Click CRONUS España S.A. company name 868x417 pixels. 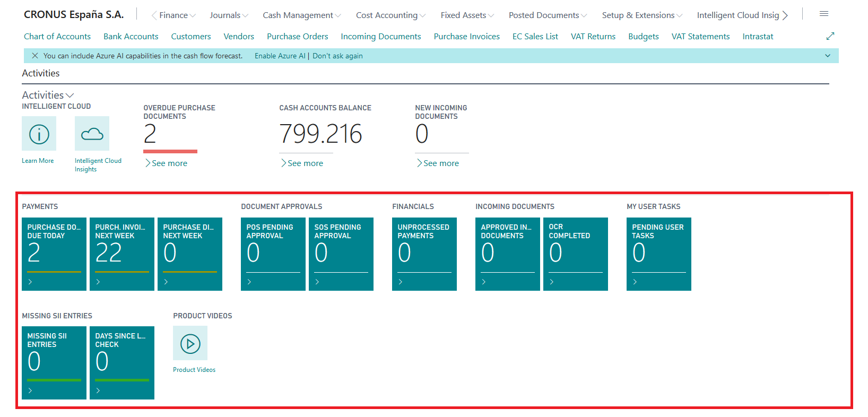tap(74, 15)
